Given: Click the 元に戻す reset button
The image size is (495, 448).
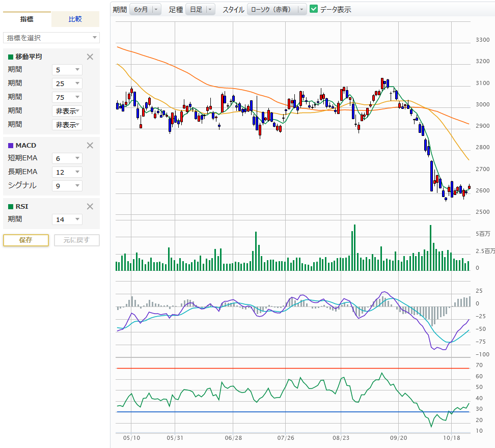Looking at the screenshot, I should (x=77, y=240).
